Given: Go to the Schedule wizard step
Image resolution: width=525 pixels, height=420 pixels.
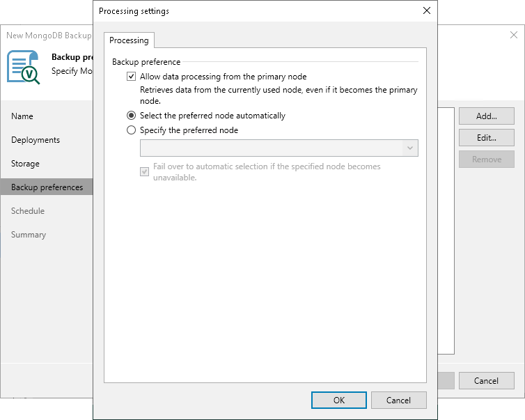Looking at the screenshot, I should tap(28, 211).
